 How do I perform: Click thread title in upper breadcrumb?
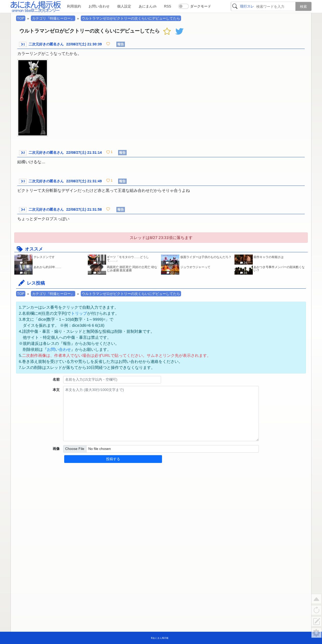click(131, 18)
